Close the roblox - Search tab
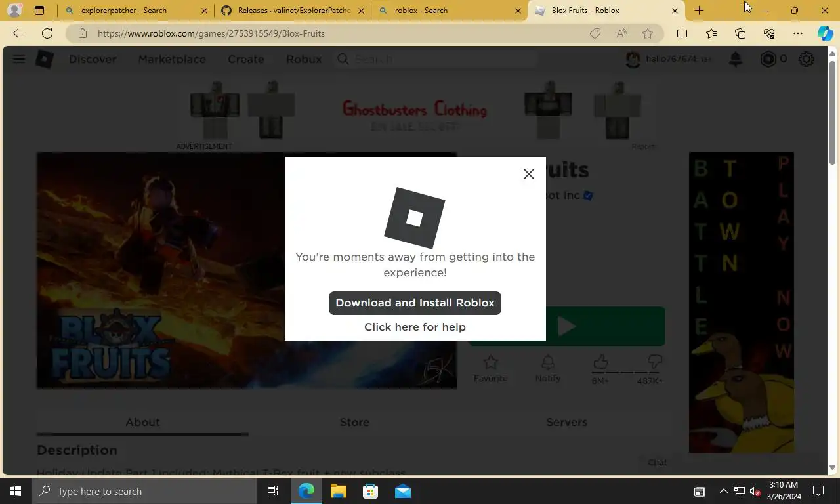840x504 pixels. coord(518,10)
